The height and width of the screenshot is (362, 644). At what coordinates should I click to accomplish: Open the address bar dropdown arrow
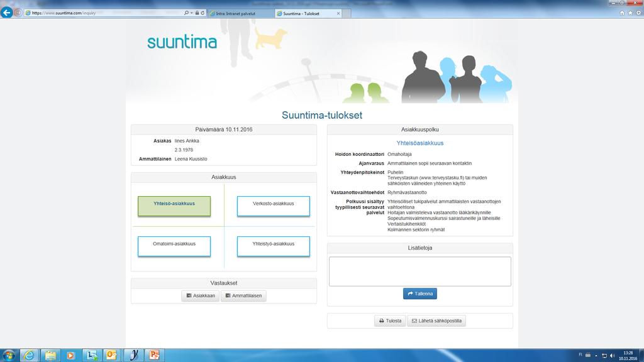coord(191,13)
